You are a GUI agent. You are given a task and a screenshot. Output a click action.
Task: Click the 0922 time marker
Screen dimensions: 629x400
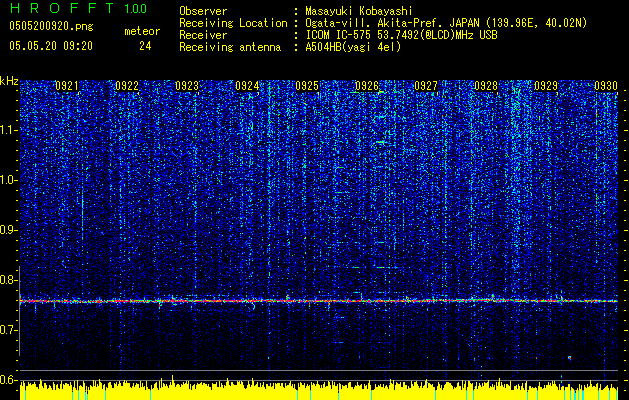pos(127,86)
